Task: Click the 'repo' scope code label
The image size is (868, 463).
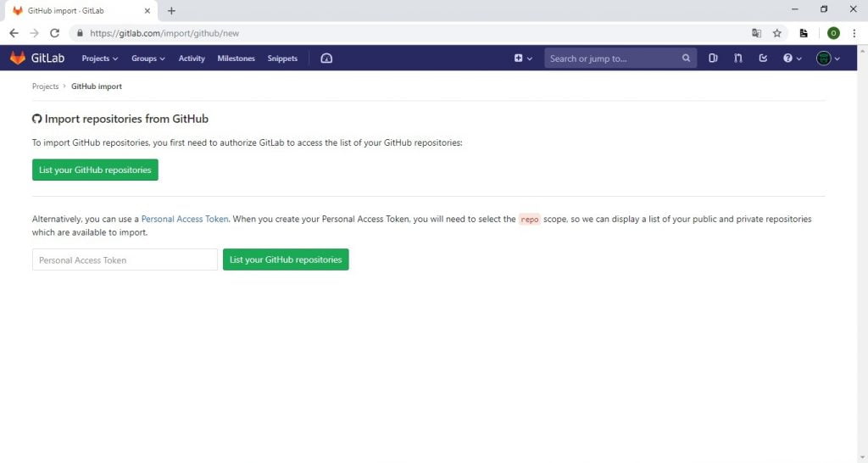Action: click(529, 220)
